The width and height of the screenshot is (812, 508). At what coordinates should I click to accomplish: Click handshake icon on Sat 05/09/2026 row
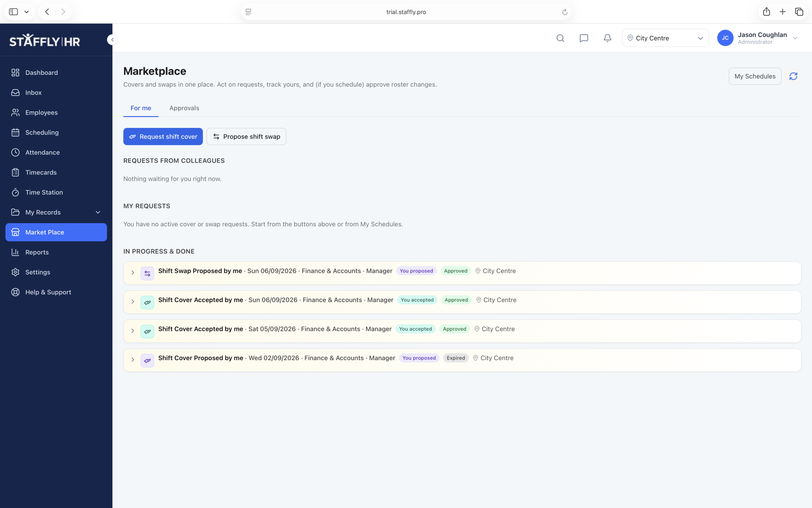point(147,332)
